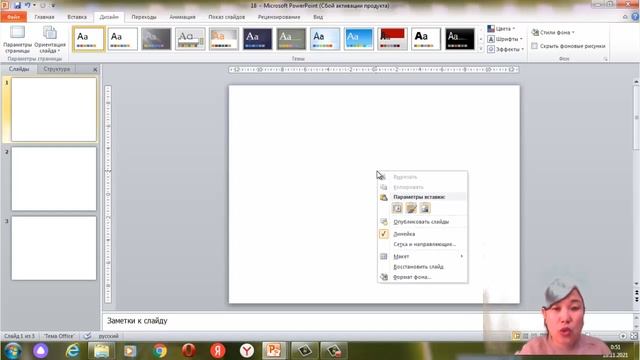This screenshot has width=640, height=360.
Task: Apply the white theme with bold Aa
Action: (426, 39)
